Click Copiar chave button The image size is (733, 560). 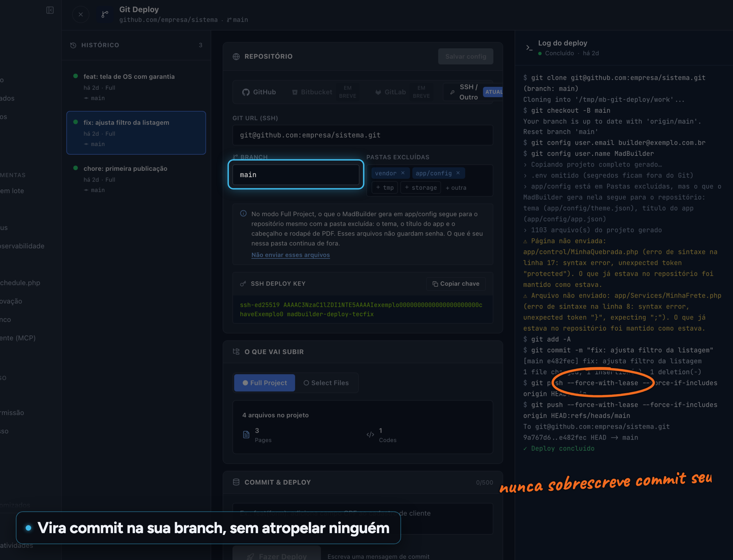coord(456,284)
